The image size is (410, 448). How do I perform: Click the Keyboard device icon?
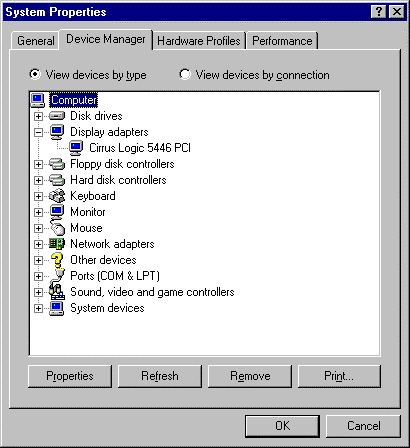[x=57, y=196]
